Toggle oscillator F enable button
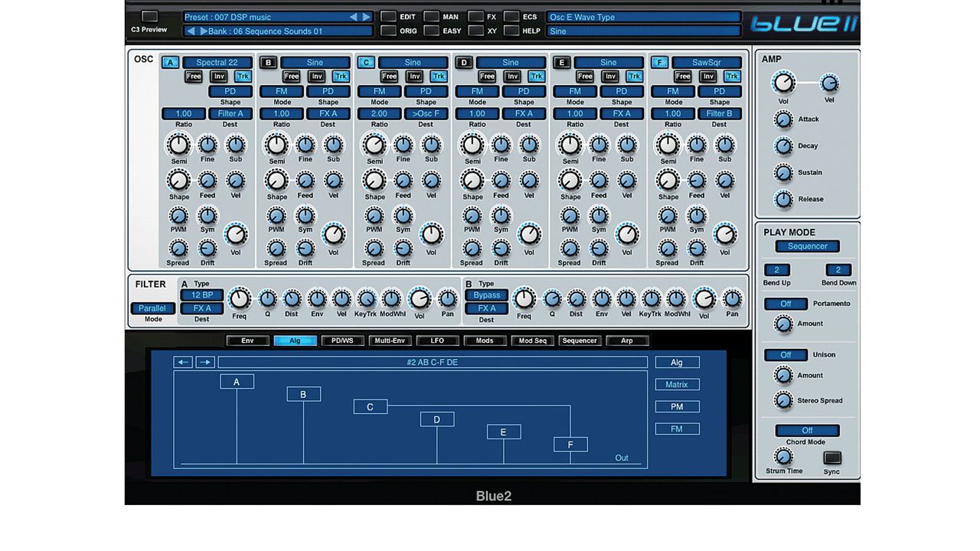This screenshot has height=551, width=980. 660,63
